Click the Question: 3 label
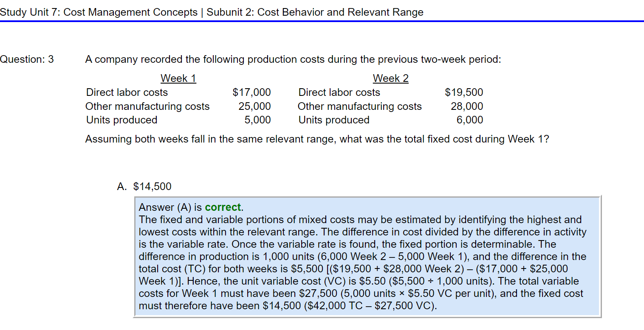 coord(27,59)
